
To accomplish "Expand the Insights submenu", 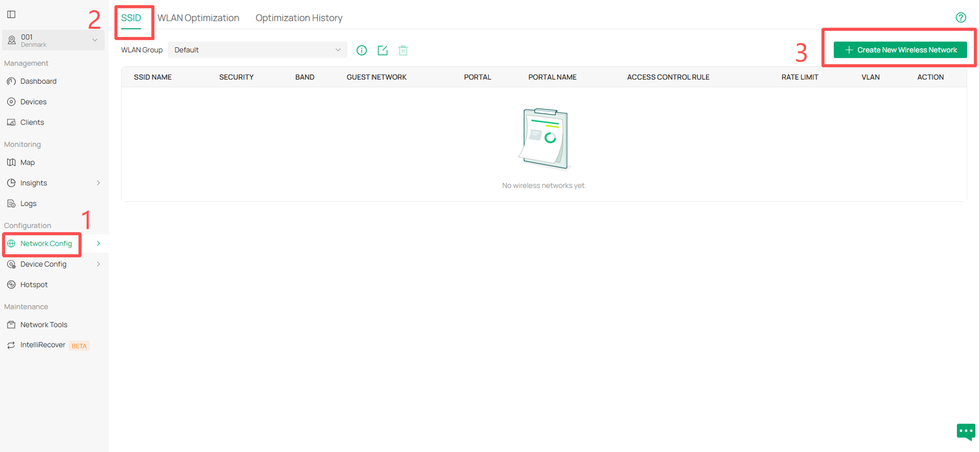I will (98, 183).
